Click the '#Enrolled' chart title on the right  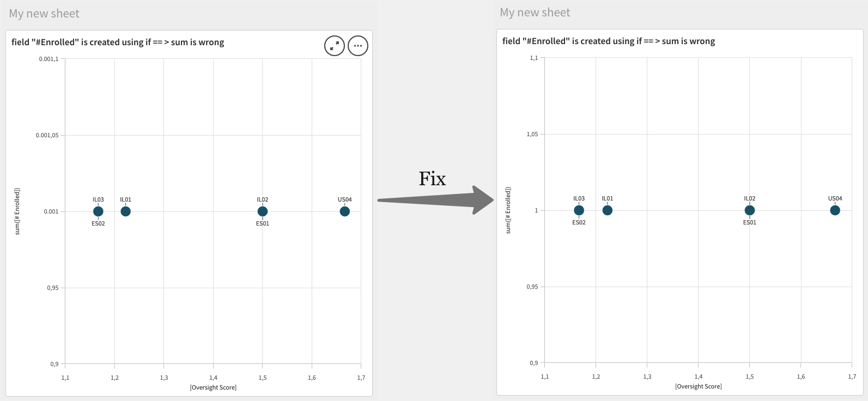(x=609, y=41)
